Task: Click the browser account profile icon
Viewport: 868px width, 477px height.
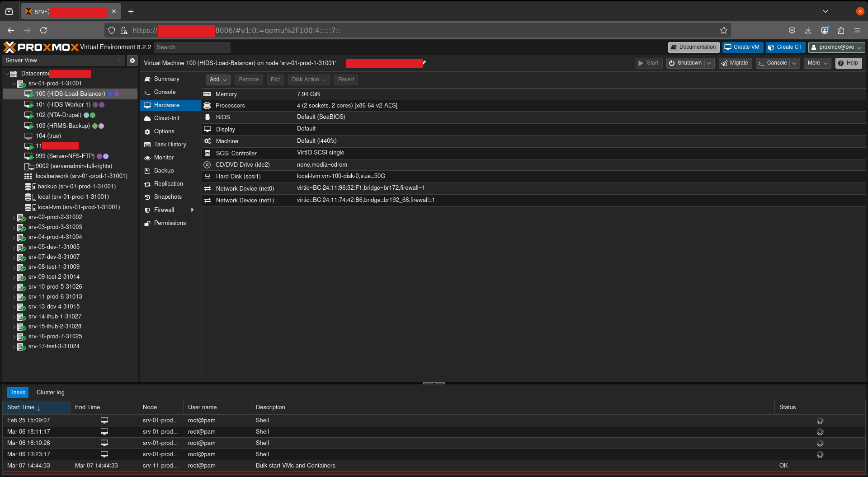Action: [825, 30]
